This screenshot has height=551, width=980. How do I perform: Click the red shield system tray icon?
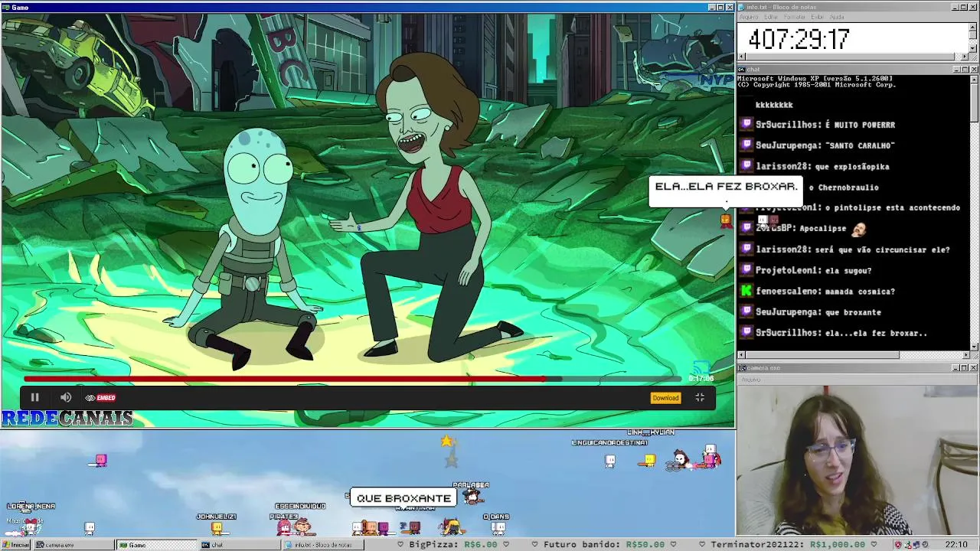click(898, 545)
